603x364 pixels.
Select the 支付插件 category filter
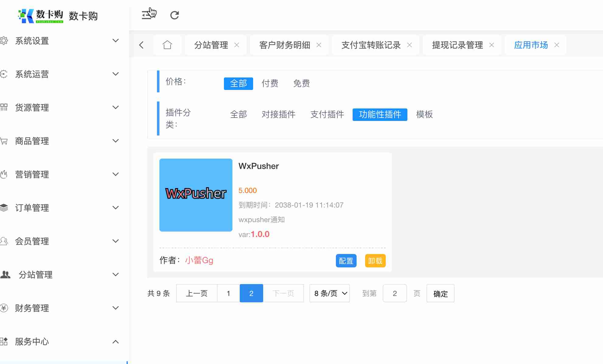pos(327,115)
